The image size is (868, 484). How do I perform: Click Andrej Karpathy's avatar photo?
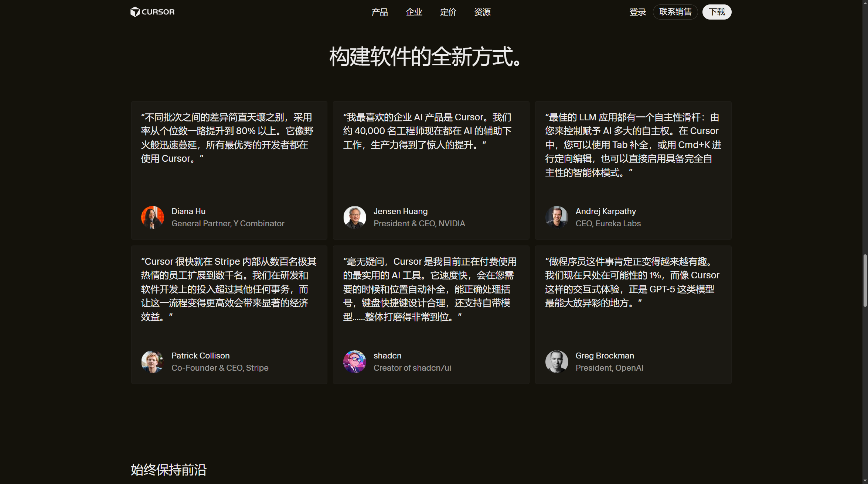[x=557, y=217]
